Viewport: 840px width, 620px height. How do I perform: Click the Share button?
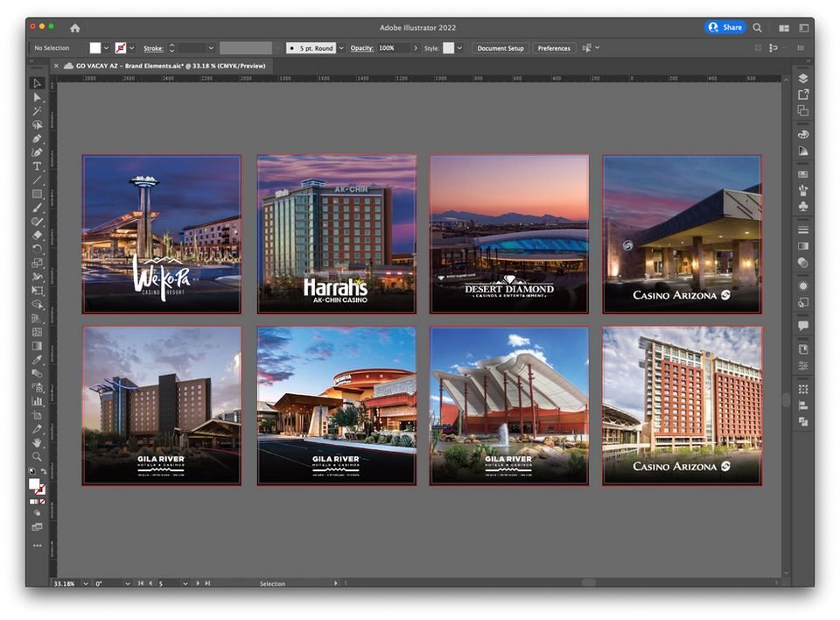click(x=725, y=28)
